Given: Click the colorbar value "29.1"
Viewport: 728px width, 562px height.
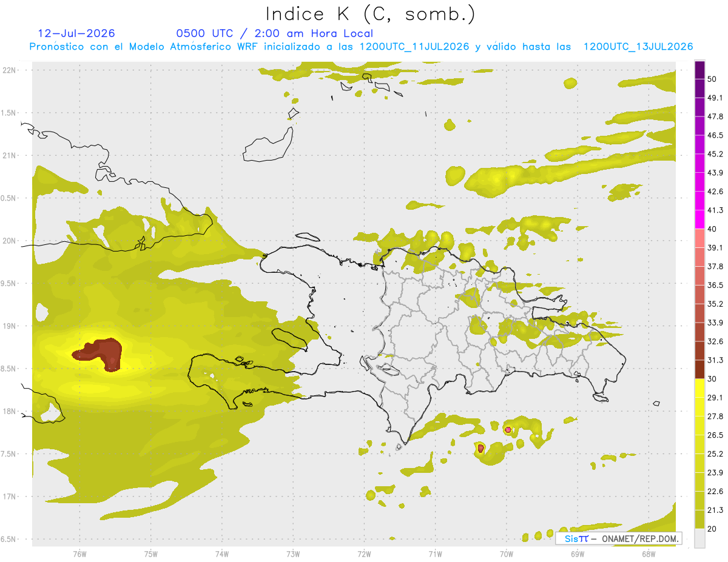Looking at the screenshot, I should pyautogui.click(x=715, y=398).
